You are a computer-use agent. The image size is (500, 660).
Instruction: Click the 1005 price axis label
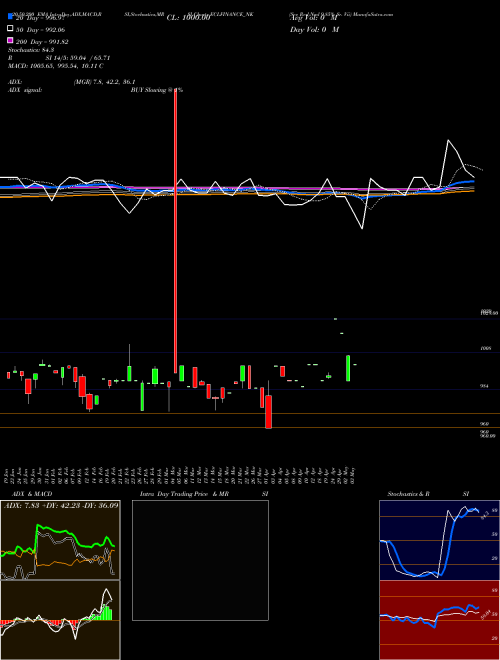tap(486, 349)
